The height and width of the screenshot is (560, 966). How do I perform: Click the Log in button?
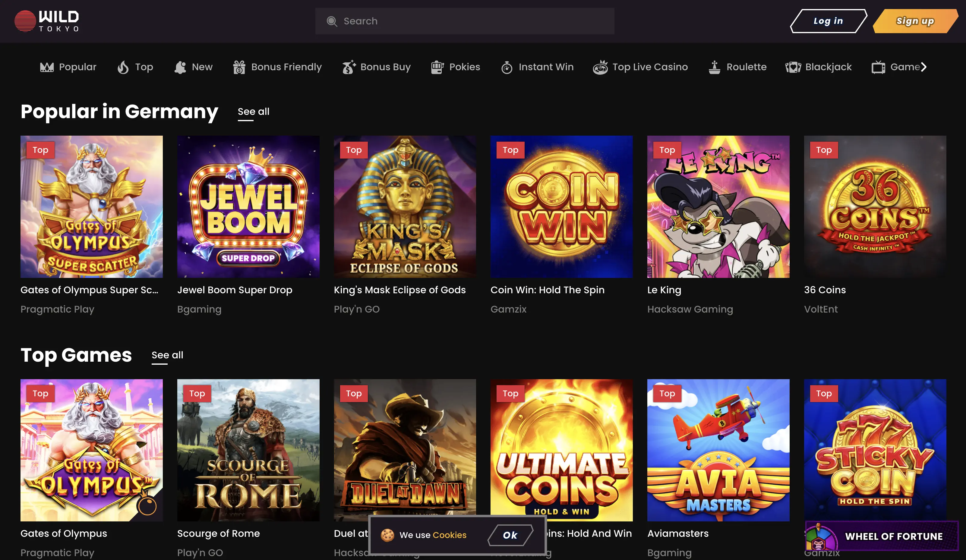pyautogui.click(x=829, y=21)
